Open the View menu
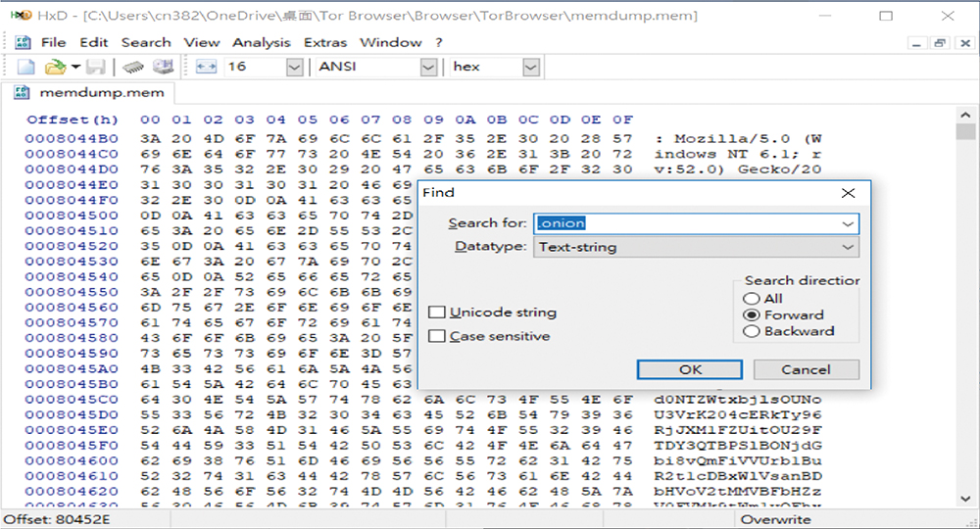This screenshot has width=980, height=529. point(201,42)
